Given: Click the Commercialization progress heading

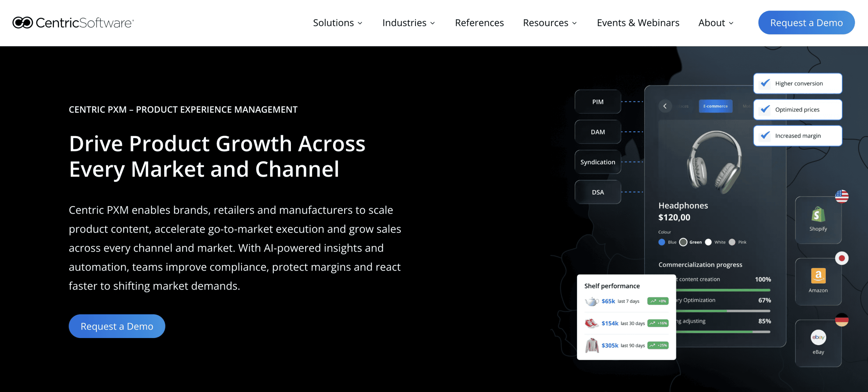Looking at the screenshot, I should coord(700,264).
